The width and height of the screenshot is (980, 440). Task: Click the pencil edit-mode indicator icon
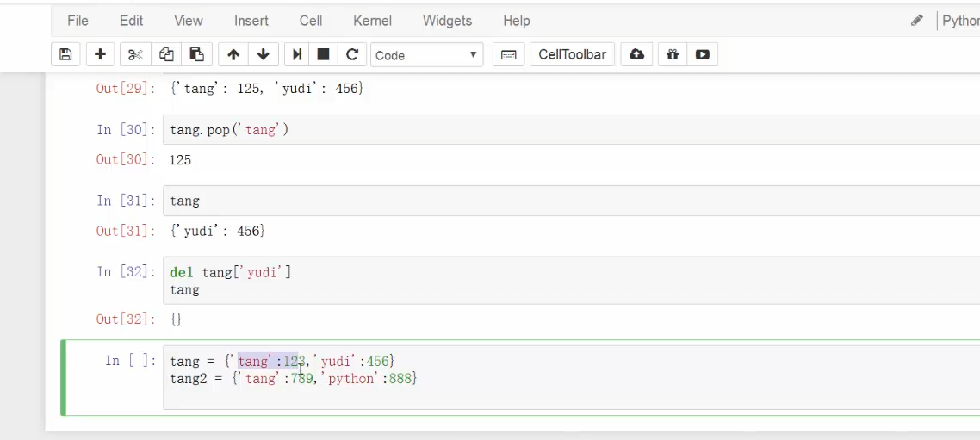[916, 21]
